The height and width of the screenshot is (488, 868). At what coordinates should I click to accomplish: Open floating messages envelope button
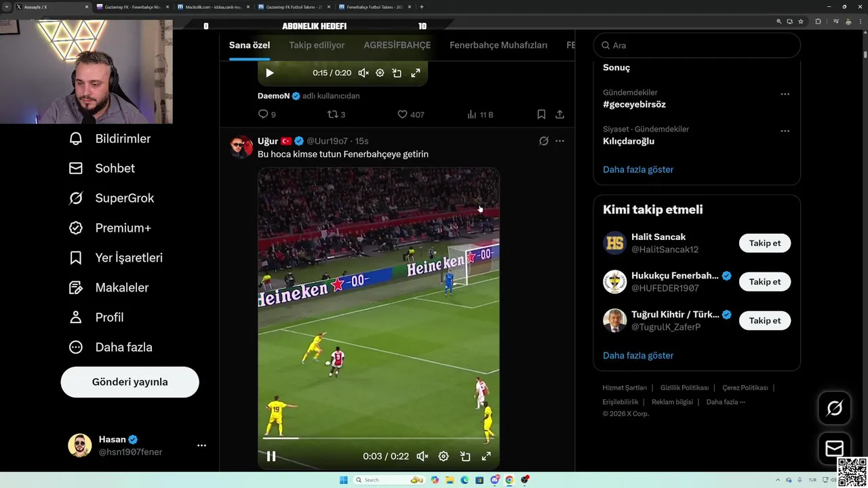tap(835, 449)
